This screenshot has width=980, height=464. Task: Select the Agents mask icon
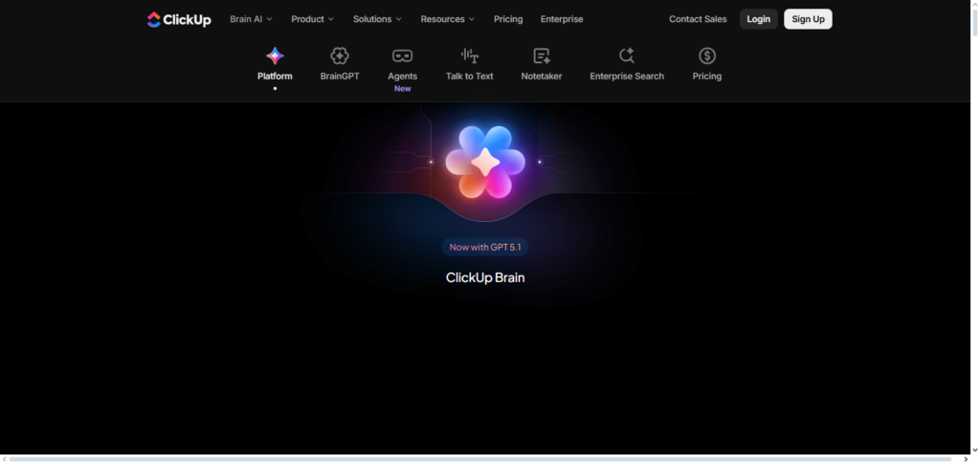point(403,56)
